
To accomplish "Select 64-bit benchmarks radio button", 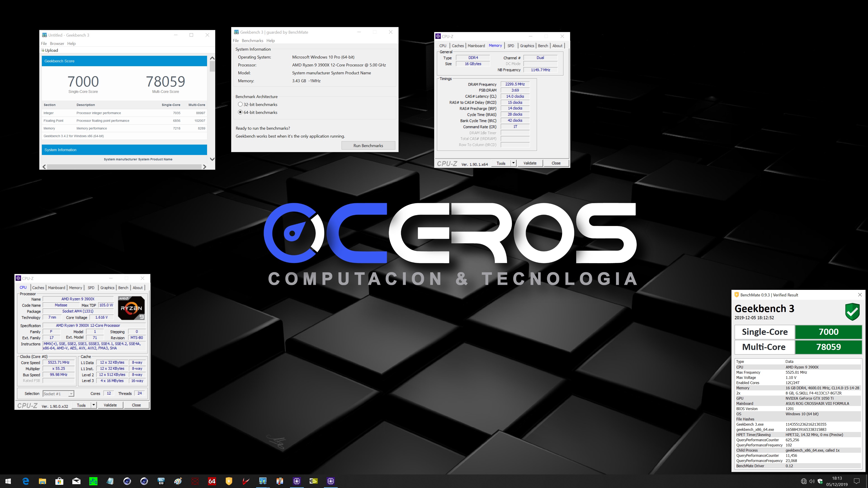I will coord(240,112).
